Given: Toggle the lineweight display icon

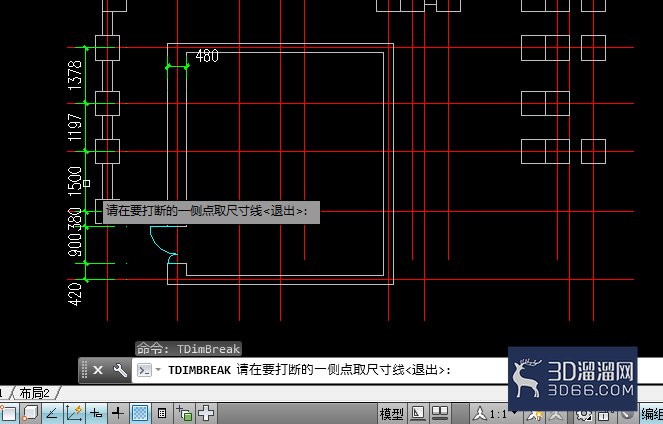Looking at the screenshot, I should 118,413.
